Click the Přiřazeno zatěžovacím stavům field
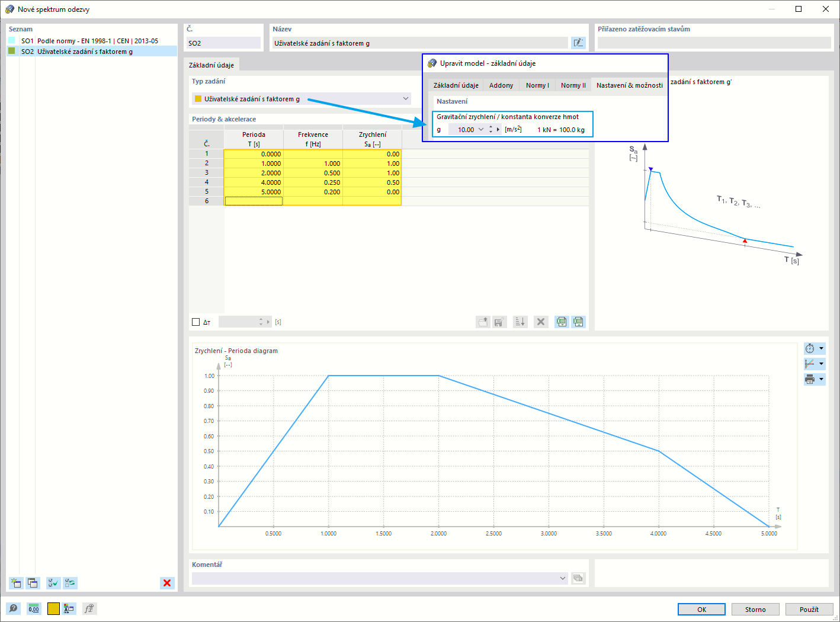 pos(714,43)
